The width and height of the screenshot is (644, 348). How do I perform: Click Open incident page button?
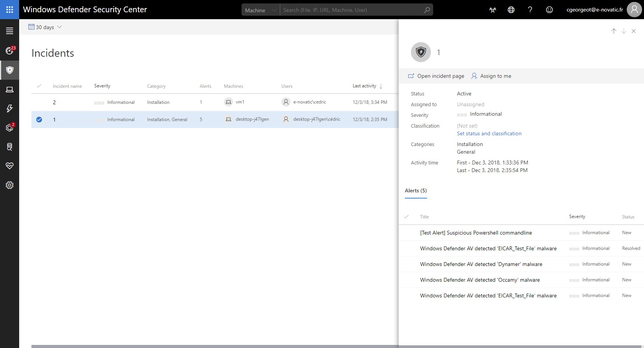pos(436,76)
